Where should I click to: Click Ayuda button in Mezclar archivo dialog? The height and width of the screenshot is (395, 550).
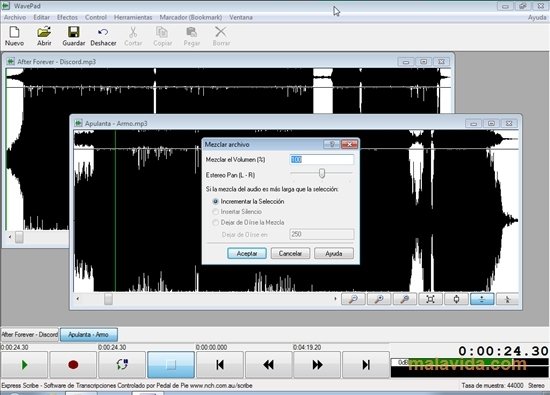[334, 253]
